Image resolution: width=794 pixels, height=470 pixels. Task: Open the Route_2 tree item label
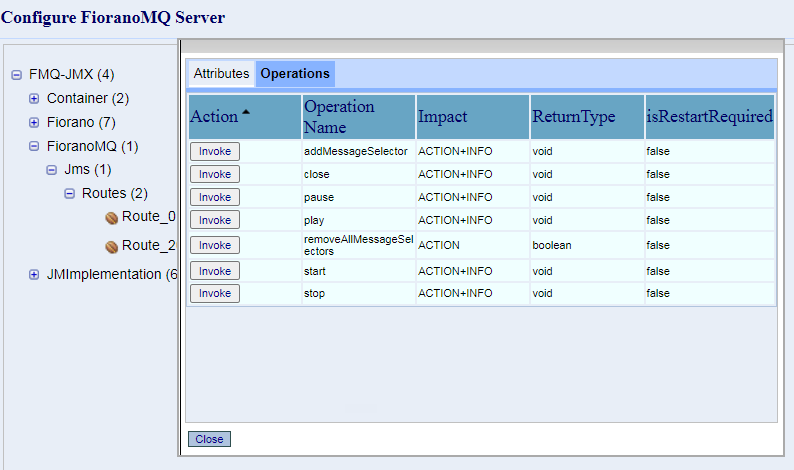[149, 246]
